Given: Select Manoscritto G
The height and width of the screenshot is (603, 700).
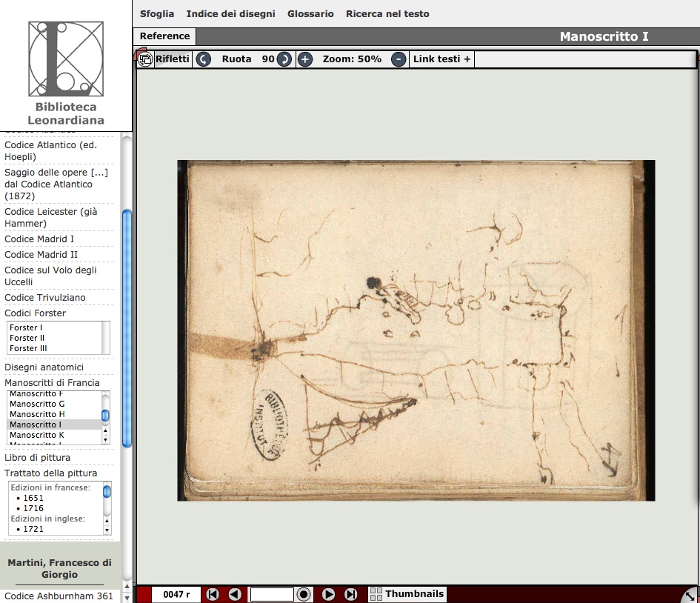Looking at the screenshot, I should (37, 404).
